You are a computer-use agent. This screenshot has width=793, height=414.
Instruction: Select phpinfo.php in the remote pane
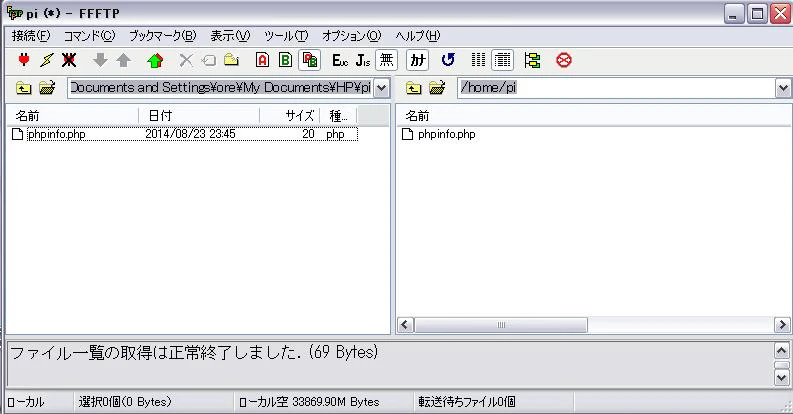click(447, 134)
